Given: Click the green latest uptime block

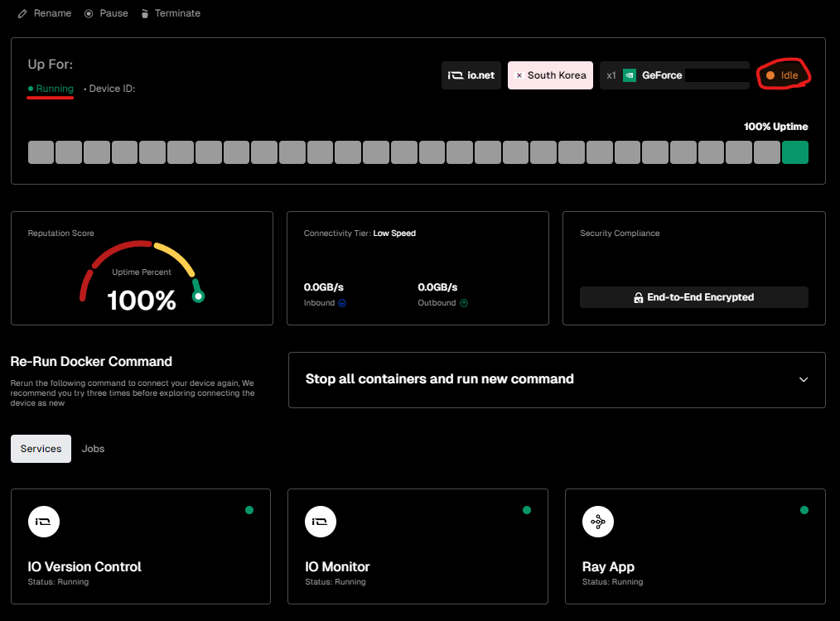Looking at the screenshot, I should point(795,152).
